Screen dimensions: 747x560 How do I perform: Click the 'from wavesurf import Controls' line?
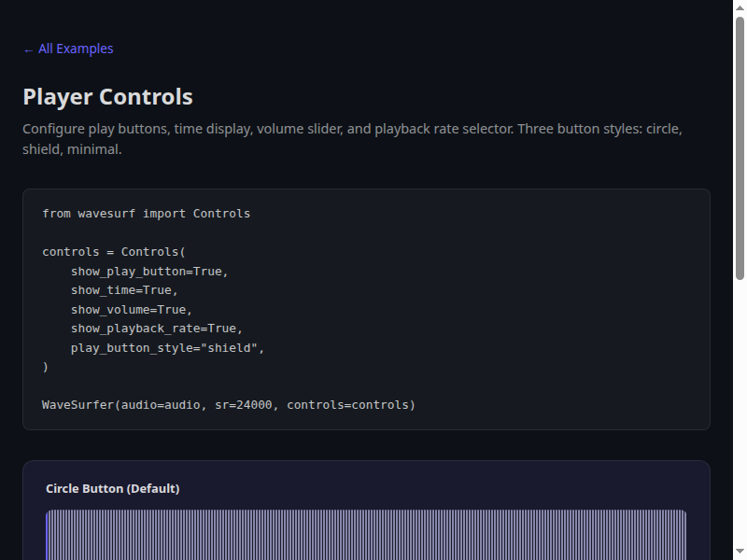click(x=147, y=214)
